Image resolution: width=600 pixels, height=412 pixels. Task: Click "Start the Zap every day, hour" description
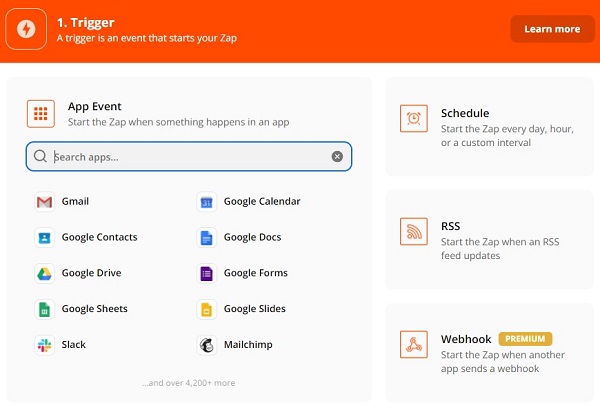click(507, 136)
